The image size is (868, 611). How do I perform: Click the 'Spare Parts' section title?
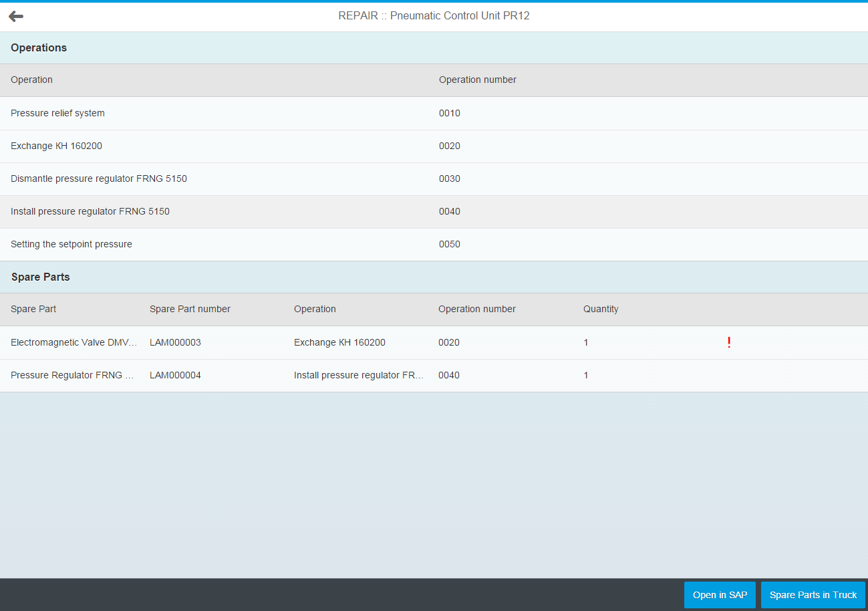(40, 277)
